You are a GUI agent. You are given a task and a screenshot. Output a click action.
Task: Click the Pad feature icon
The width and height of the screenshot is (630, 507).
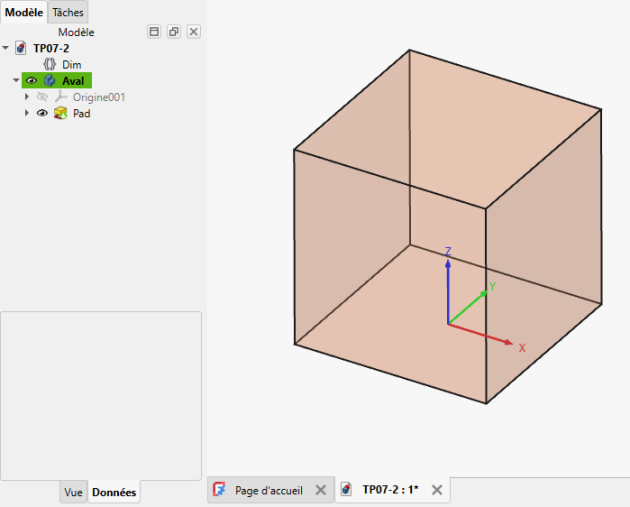60,113
